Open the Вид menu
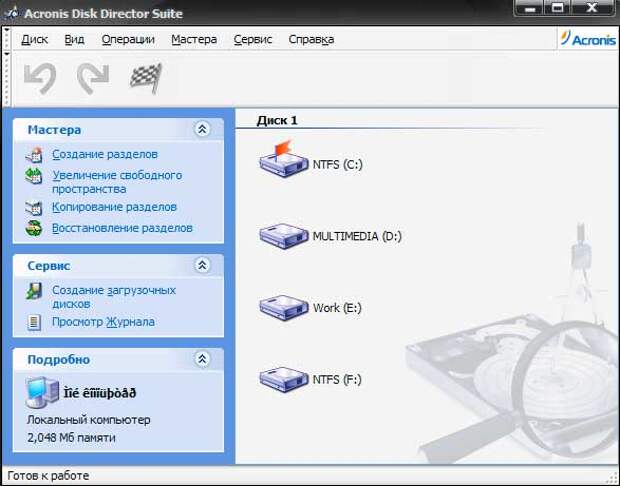 (x=74, y=40)
